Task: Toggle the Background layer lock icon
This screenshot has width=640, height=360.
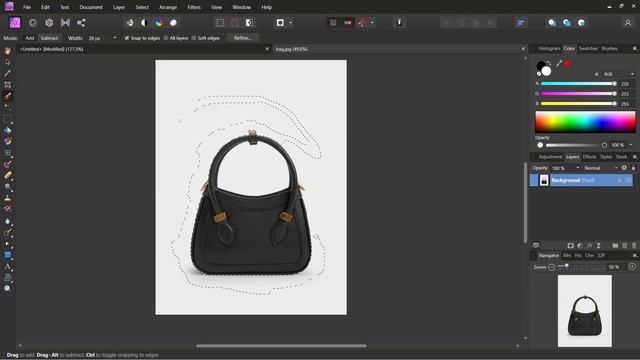Action: pyautogui.click(x=619, y=180)
